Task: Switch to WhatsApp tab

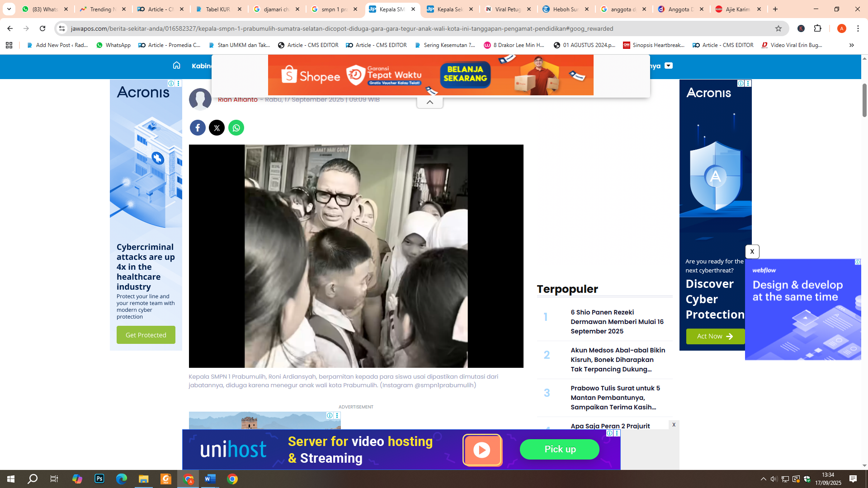Action: pyautogui.click(x=45, y=9)
